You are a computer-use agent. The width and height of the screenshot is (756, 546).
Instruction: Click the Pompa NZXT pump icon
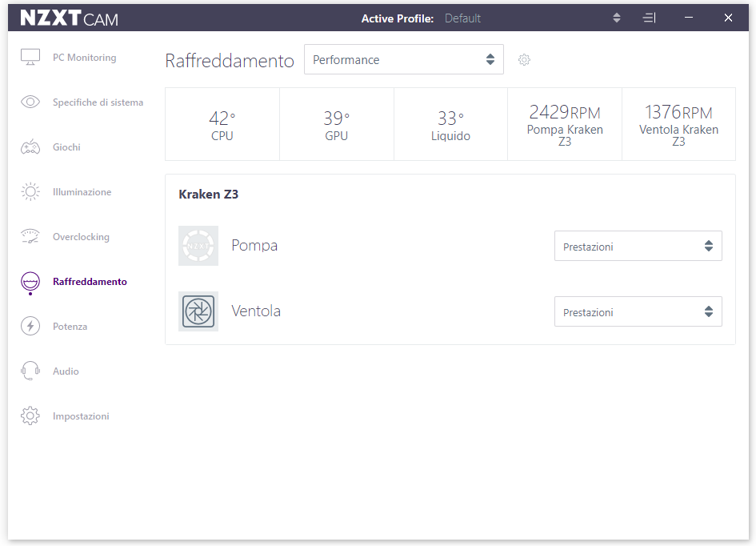(198, 246)
